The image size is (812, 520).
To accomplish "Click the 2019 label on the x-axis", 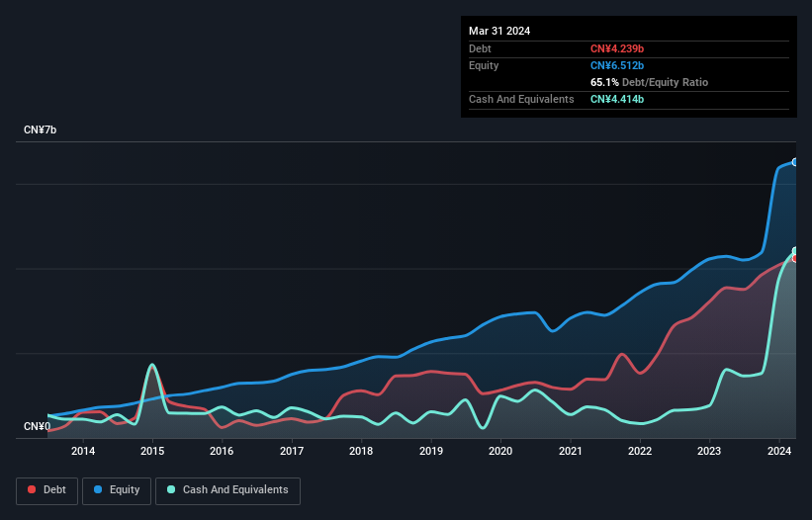I will [x=431, y=452].
